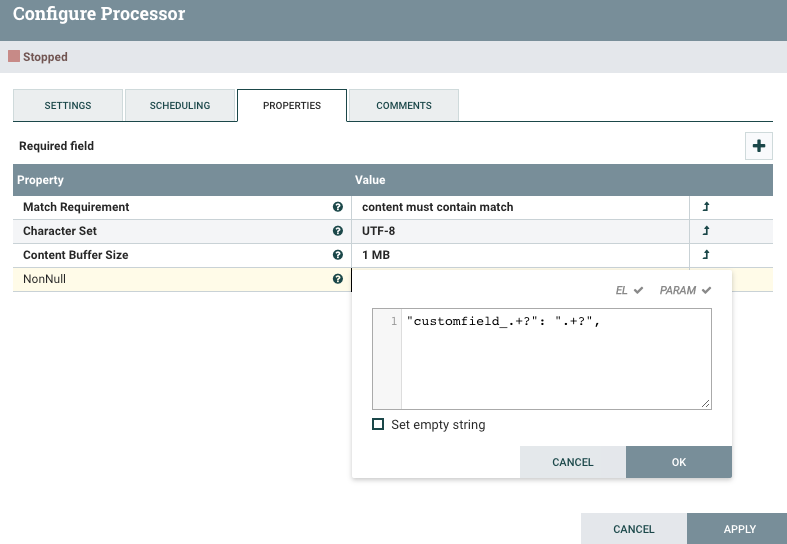Show help for Content Buffer Size
Viewport: 787px width, 544px height.
point(338,255)
